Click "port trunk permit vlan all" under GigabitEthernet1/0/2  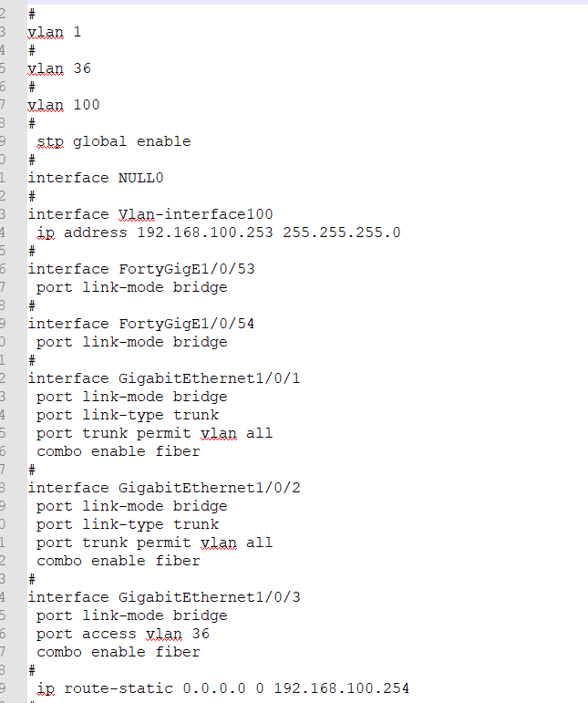[x=155, y=543]
